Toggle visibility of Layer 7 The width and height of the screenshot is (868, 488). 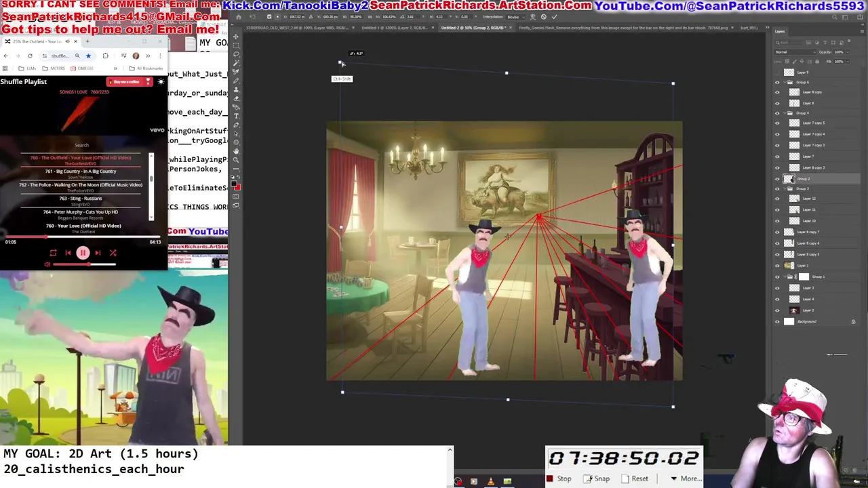[x=777, y=157]
